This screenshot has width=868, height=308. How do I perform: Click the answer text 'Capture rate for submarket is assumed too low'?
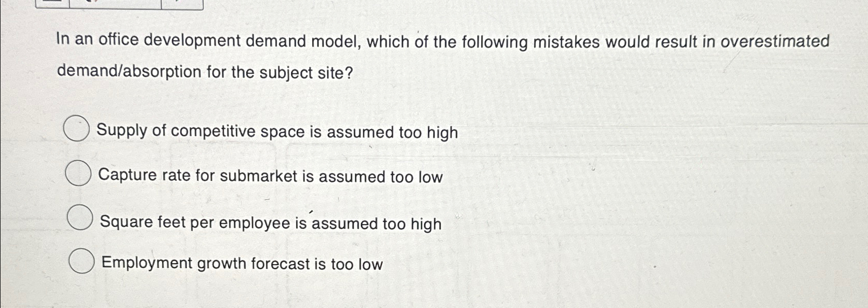click(270, 176)
